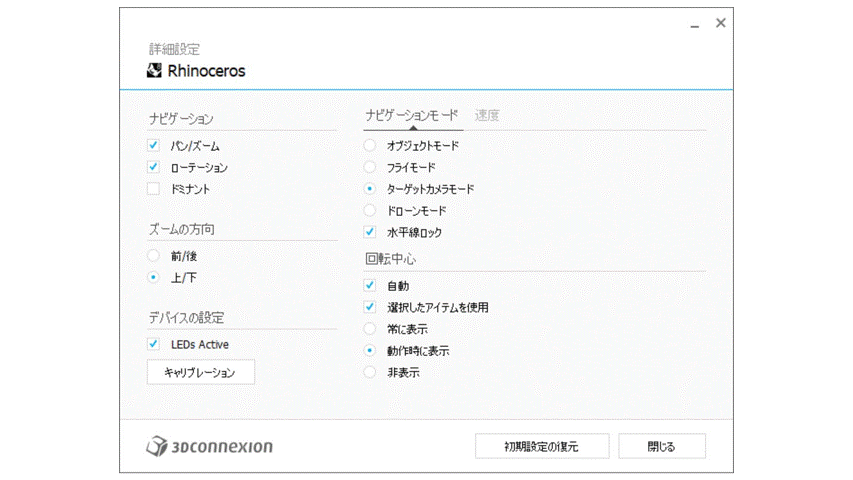
Task: Select ドローンモード radio button
Action: (x=370, y=211)
